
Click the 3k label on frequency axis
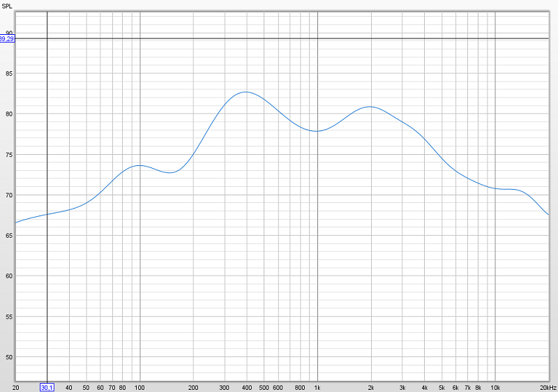pyautogui.click(x=402, y=388)
